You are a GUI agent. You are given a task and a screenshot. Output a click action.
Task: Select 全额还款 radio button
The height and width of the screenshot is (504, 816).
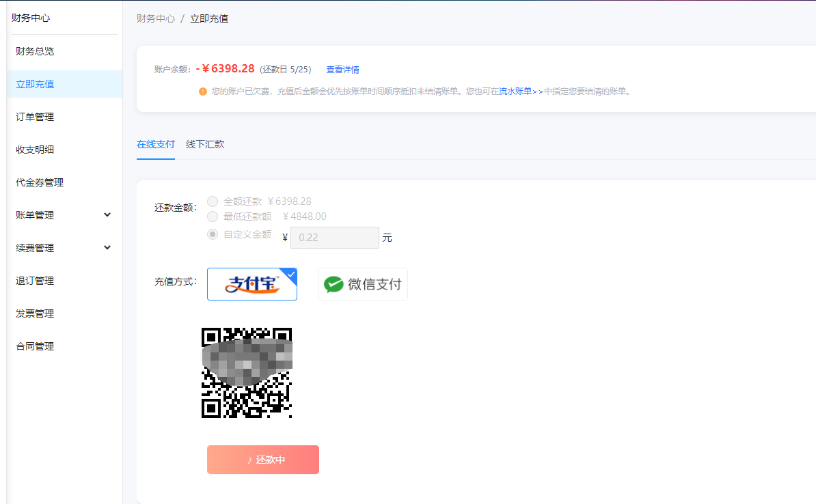(213, 201)
